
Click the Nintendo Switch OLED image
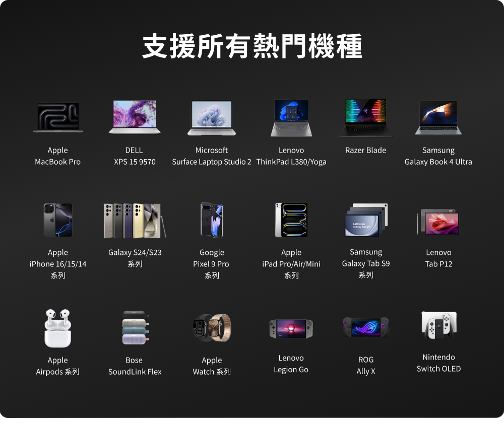point(439,325)
